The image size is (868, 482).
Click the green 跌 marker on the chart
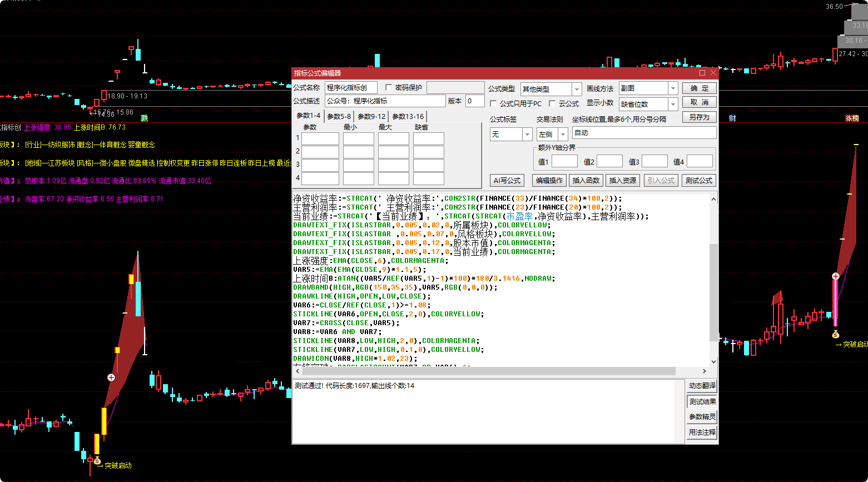145,118
